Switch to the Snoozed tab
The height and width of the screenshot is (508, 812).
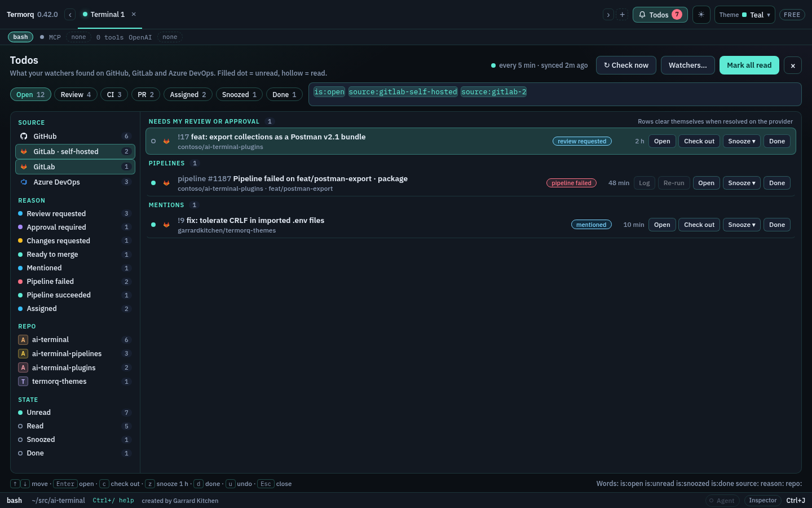click(239, 95)
